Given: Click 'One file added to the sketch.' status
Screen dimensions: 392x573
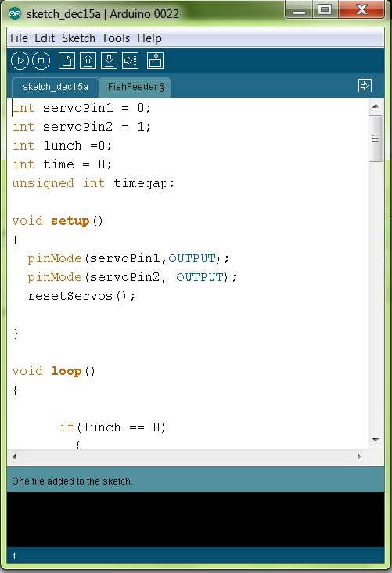Looking at the screenshot, I should [x=72, y=481].
